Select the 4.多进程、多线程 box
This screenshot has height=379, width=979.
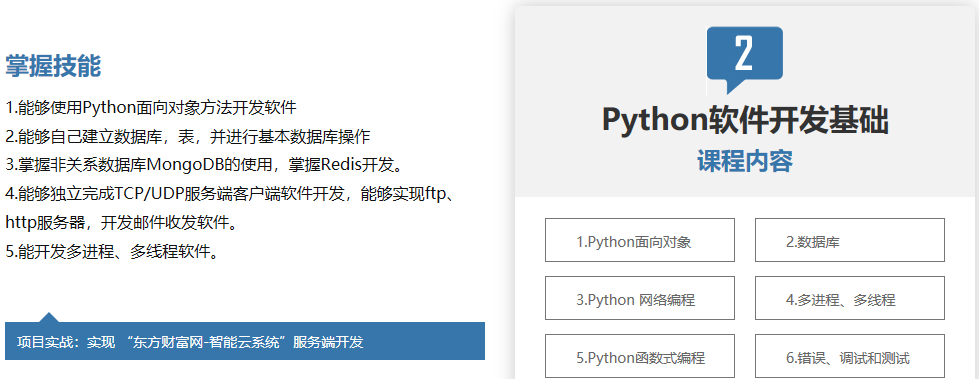point(849,298)
